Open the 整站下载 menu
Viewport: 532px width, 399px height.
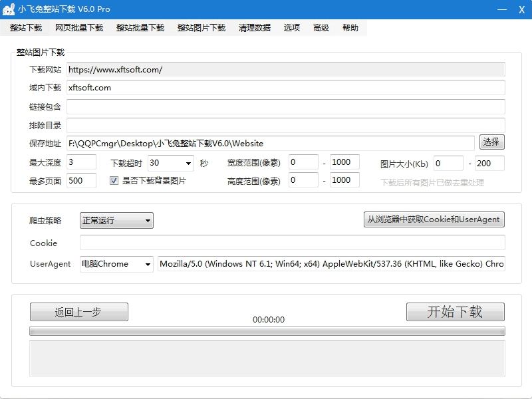[x=26, y=28]
